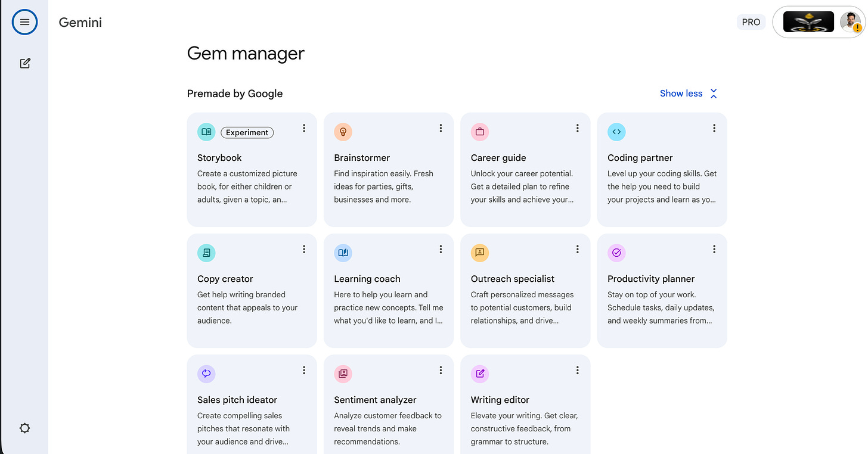Viewport: 868px width, 454px height.
Task: Open the Productivity planner gem title
Action: pyautogui.click(x=651, y=279)
